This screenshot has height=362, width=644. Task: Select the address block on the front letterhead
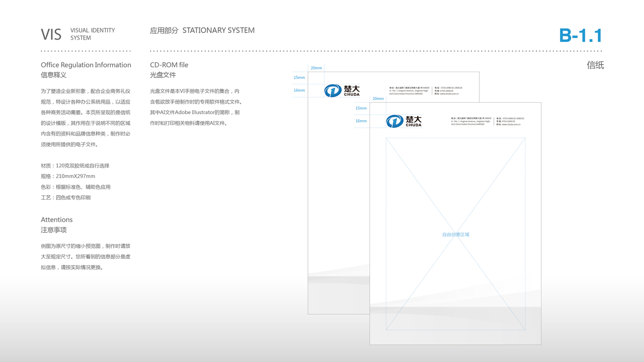tap(471, 121)
